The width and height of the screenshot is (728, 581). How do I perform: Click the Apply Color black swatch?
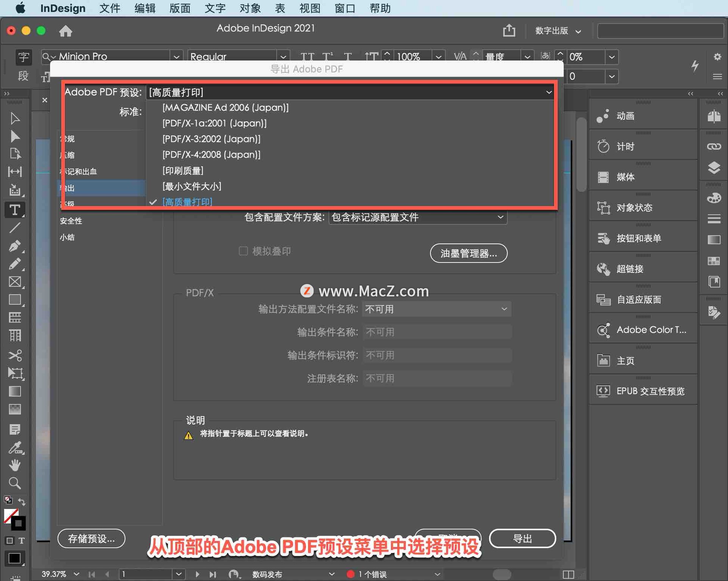[15, 558]
